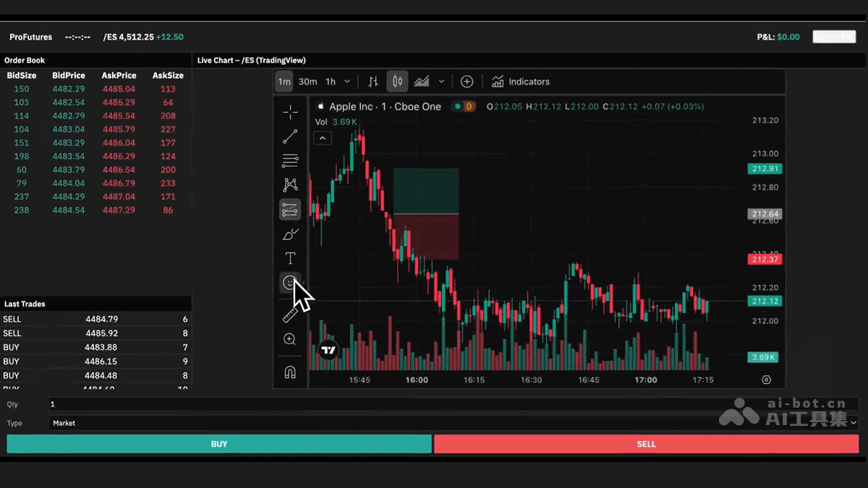Open the chart style dropdown arrow
868x488 pixels.
pyautogui.click(x=441, y=82)
